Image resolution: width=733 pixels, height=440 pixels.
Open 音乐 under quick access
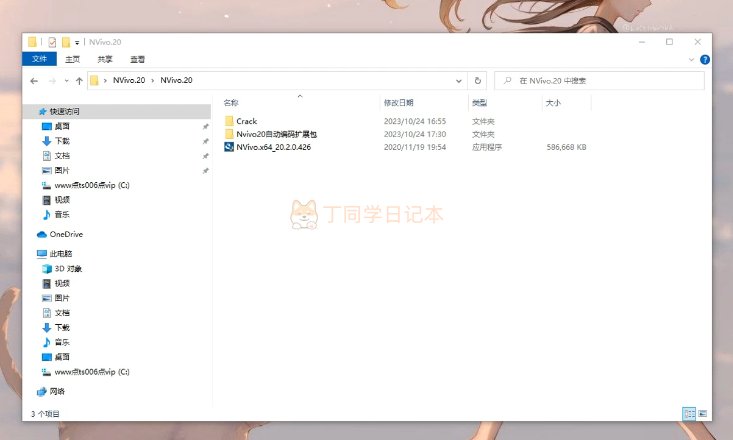tap(62, 215)
